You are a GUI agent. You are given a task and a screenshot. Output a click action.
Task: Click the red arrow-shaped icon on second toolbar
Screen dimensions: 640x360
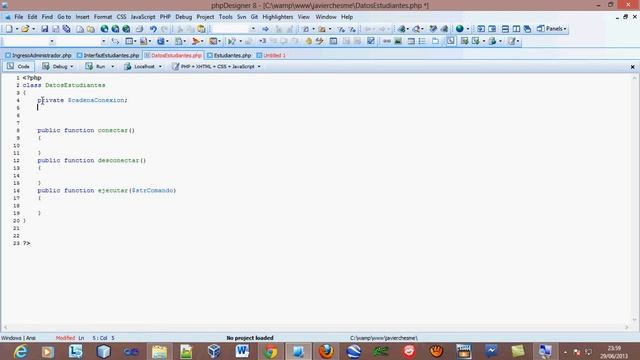(196, 41)
